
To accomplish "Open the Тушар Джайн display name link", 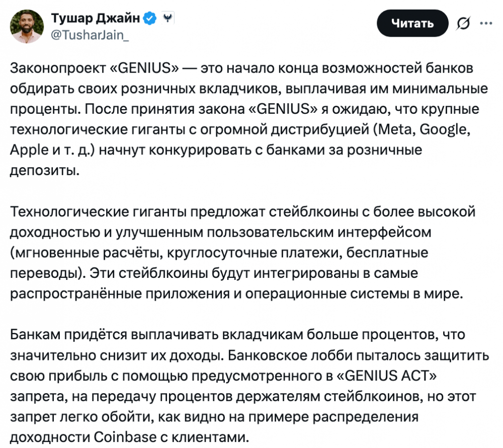I will click(x=96, y=19).
